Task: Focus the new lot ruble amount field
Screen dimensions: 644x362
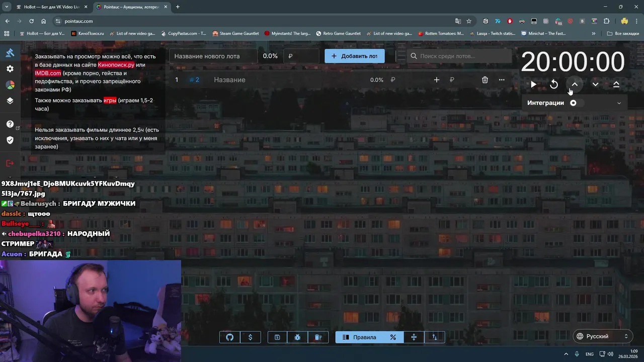Action: tap(301, 56)
